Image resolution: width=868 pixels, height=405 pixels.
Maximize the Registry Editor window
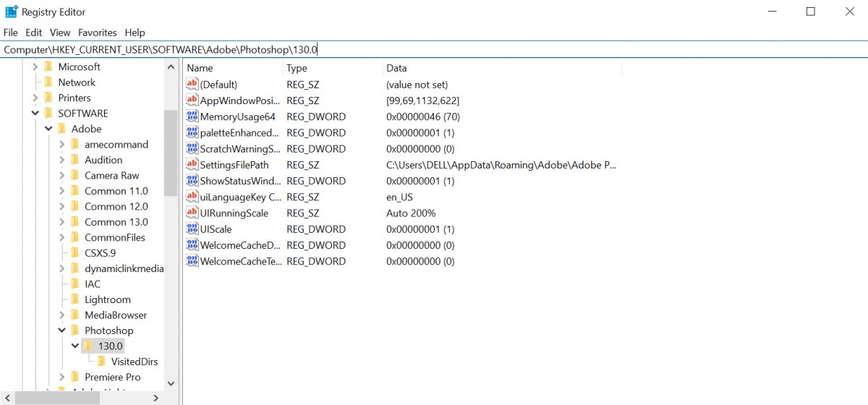pyautogui.click(x=810, y=12)
